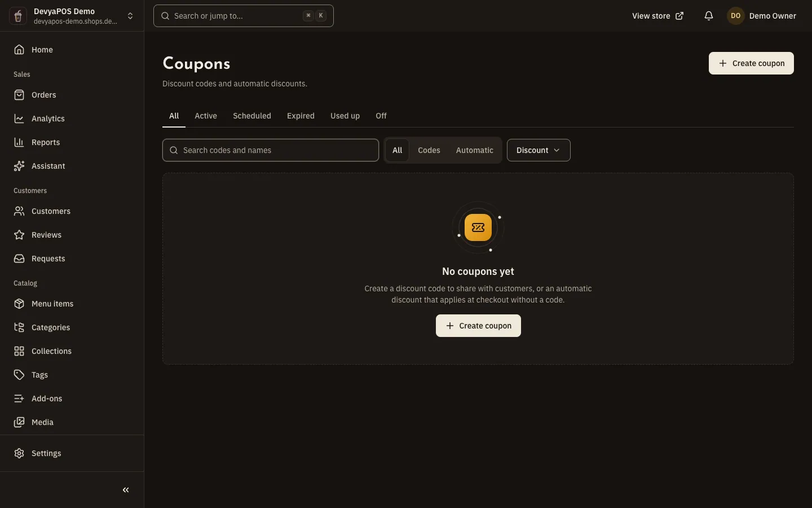Switch to the Off coupons tab
This screenshot has width=812, height=508.
point(381,116)
